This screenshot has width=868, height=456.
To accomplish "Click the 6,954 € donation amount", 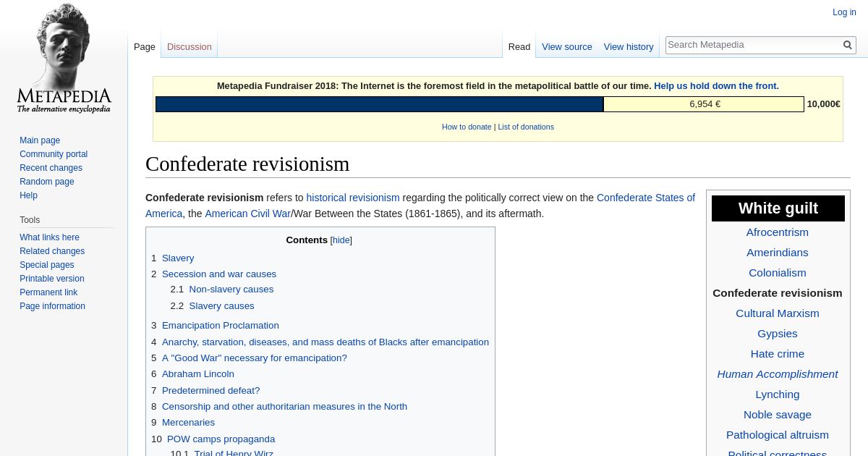I will click(x=705, y=104).
